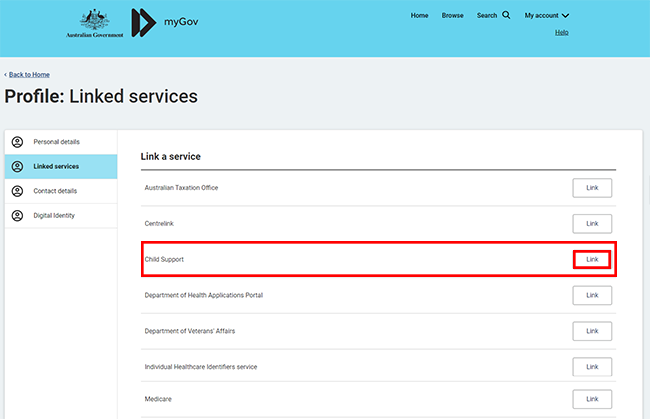Go Back to Home link
650x419 pixels.
click(29, 75)
